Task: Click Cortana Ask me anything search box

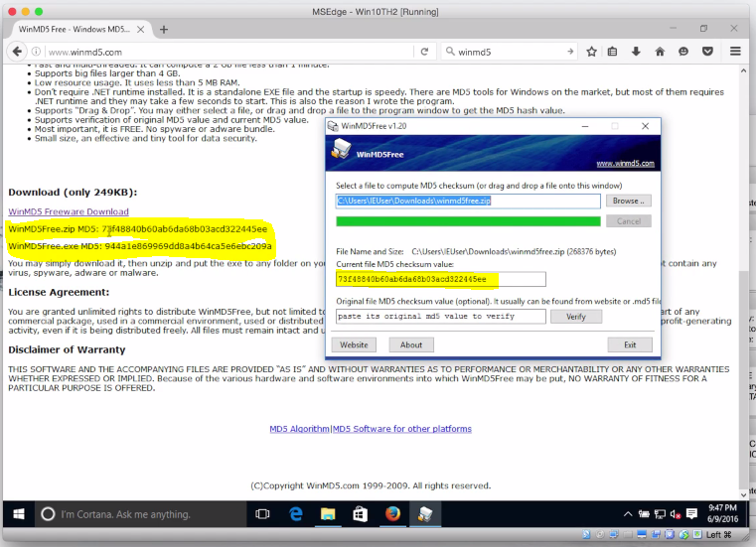Action: coord(140,514)
